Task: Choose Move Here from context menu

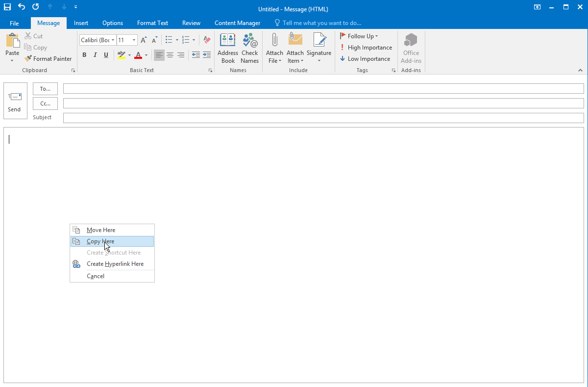Action: (x=112, y=230)
